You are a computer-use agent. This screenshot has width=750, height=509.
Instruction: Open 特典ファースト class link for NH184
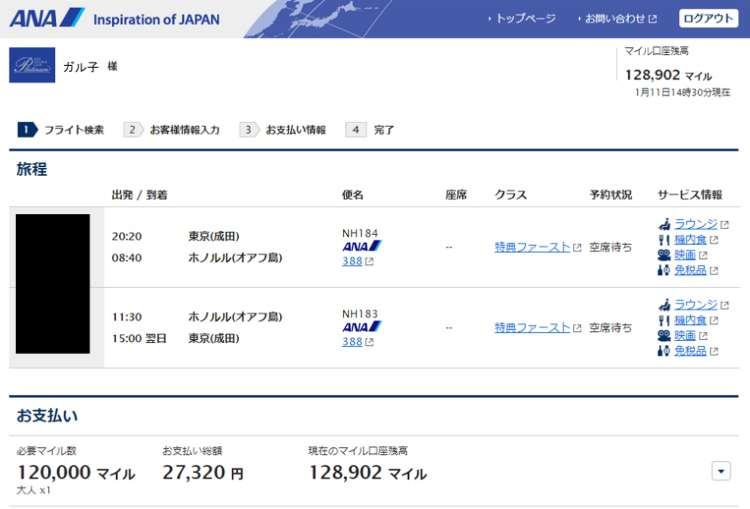point(532,247)
